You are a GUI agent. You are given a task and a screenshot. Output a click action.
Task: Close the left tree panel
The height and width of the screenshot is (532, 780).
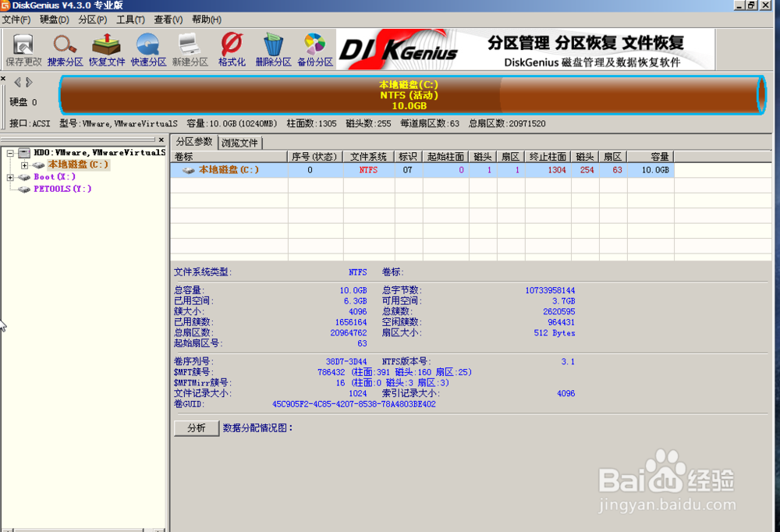[x=161, y=140]
